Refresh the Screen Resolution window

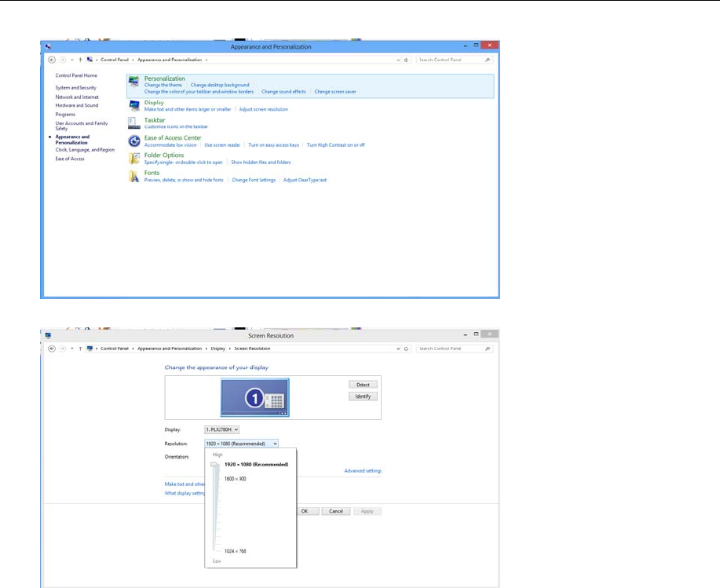coord(406,349)
